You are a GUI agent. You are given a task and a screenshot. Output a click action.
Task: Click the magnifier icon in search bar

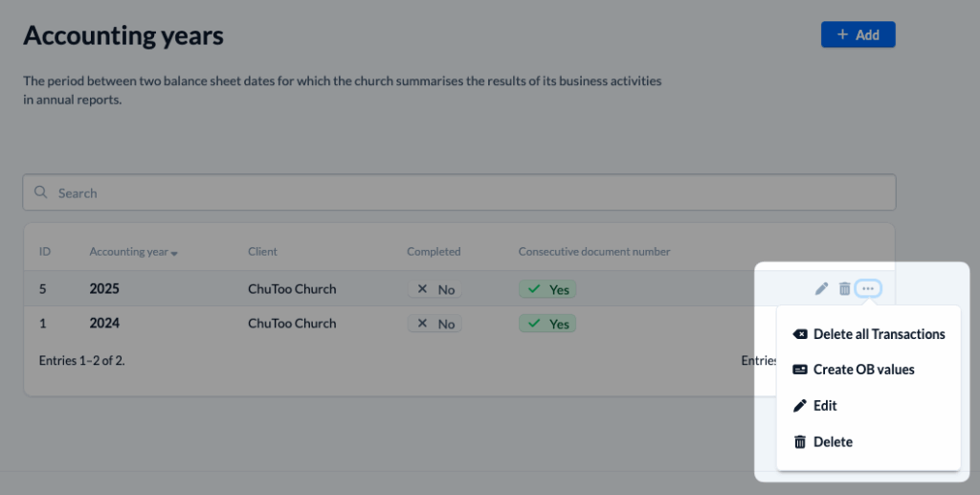coord(41,192)
